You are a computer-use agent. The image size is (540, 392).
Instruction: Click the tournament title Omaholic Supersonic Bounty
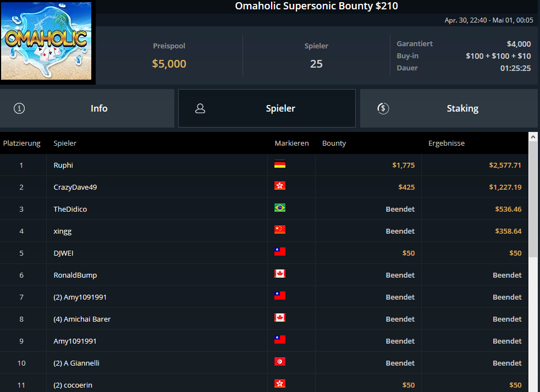316,6
